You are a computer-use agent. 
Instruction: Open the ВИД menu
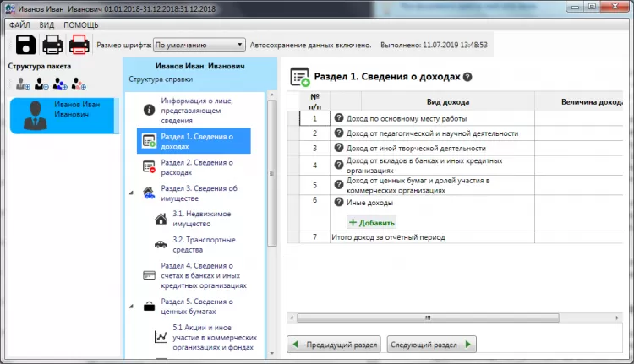point(46,25)
